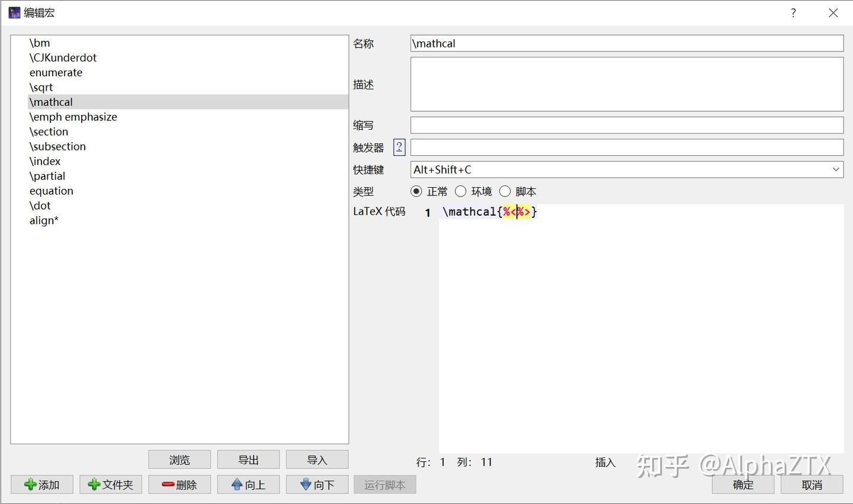The image size is (853, 504).
Task: Confirm changes with the 确定 button
Action: [742, 484]
